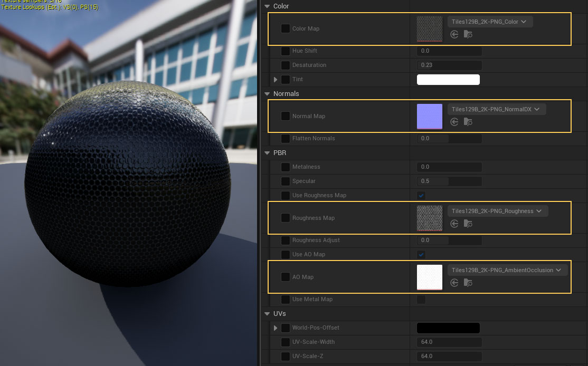Click the Metalness value field
Screen dimensions: 588x366
pos(449,167)
